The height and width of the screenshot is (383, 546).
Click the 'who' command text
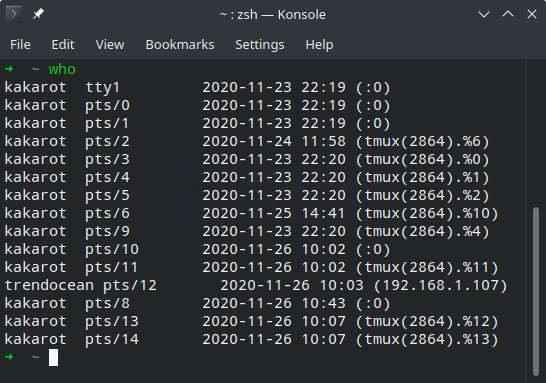[62, 69]
